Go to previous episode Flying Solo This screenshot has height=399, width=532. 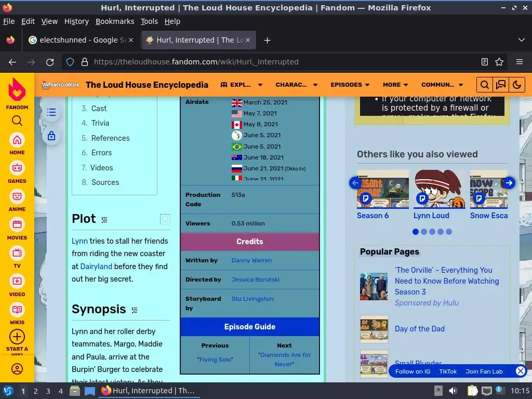[x=215, y=360]
